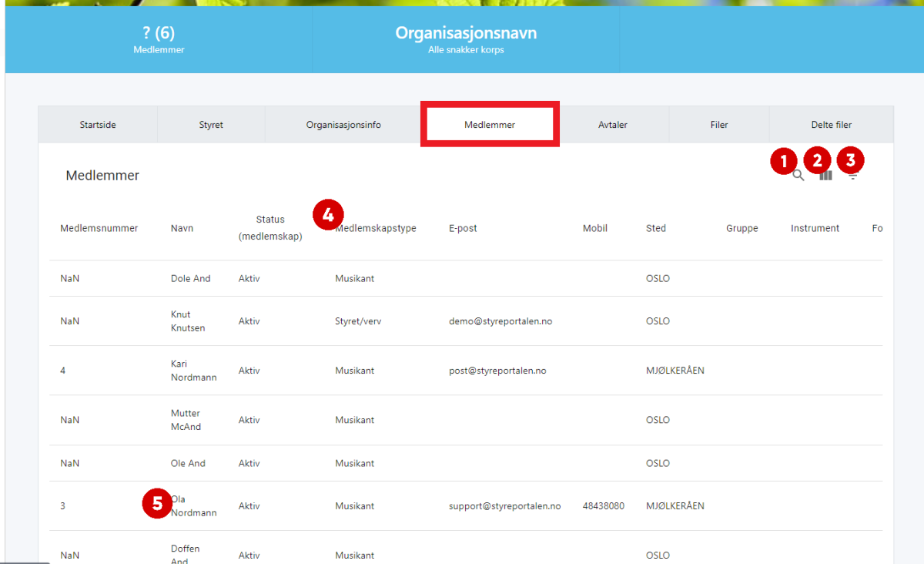
Task: Click the Sted column header
Action: point(656,229)
